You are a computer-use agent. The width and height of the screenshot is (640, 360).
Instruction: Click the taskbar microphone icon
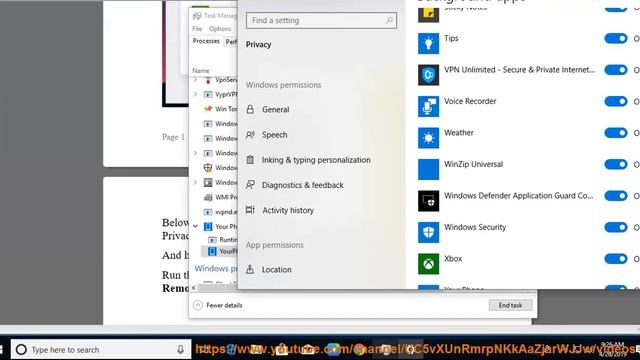180,349
